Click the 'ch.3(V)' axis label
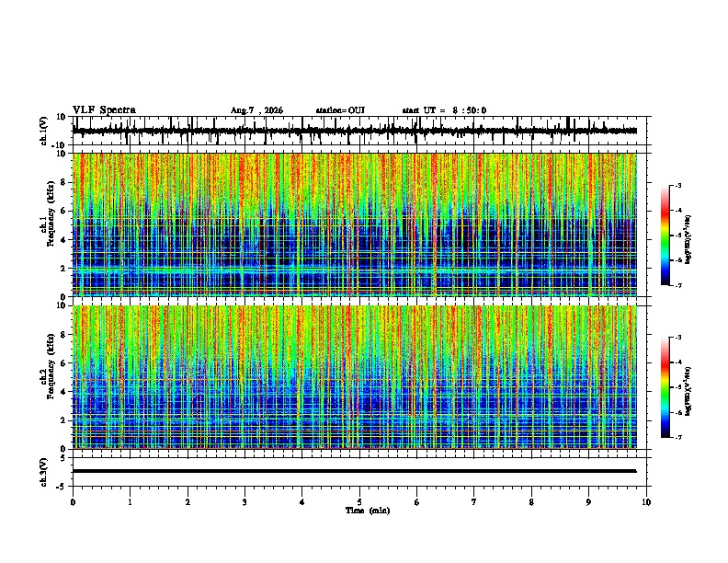Screen dimensions: 728x563 click(x=44, y=472)
